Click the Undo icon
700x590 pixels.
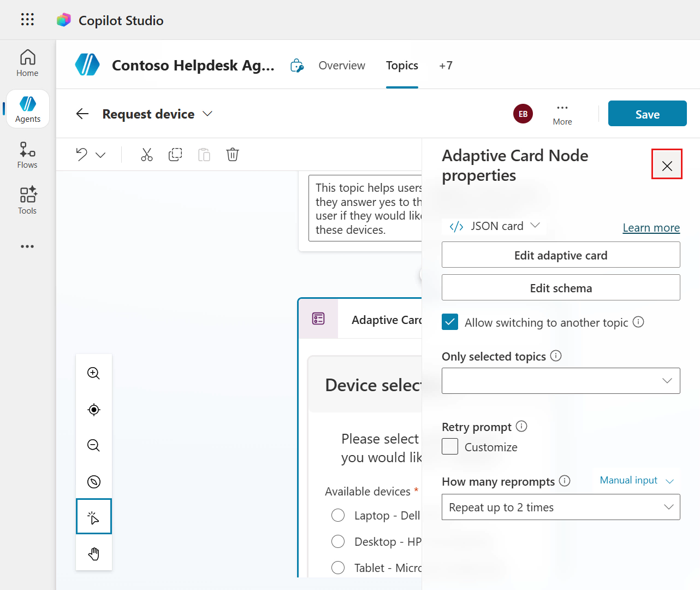[x=81, y=155]
